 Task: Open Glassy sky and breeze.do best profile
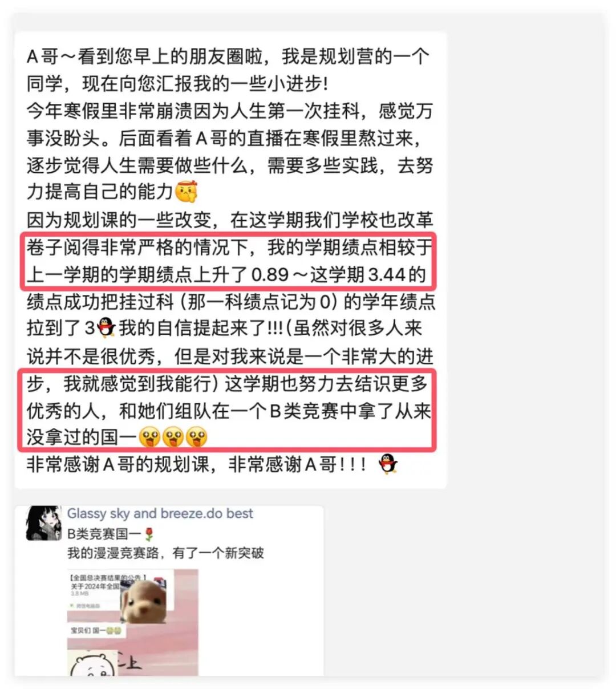[160, 513]
